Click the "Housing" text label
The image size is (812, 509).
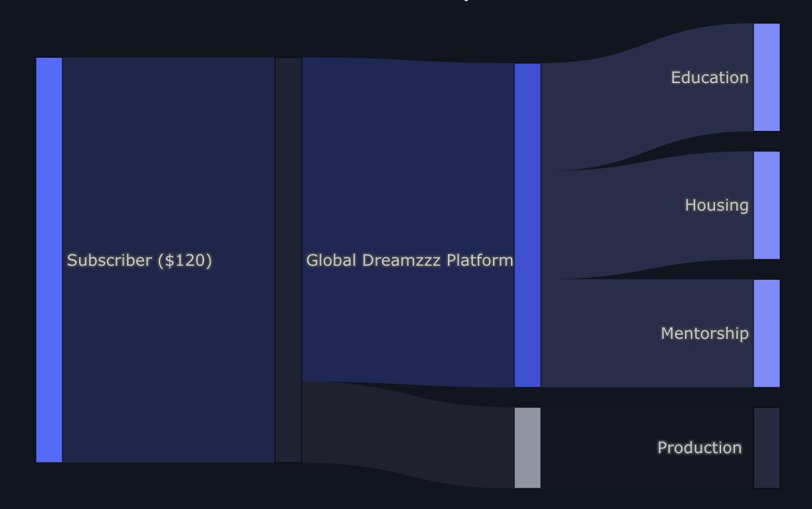pos(716,205)
